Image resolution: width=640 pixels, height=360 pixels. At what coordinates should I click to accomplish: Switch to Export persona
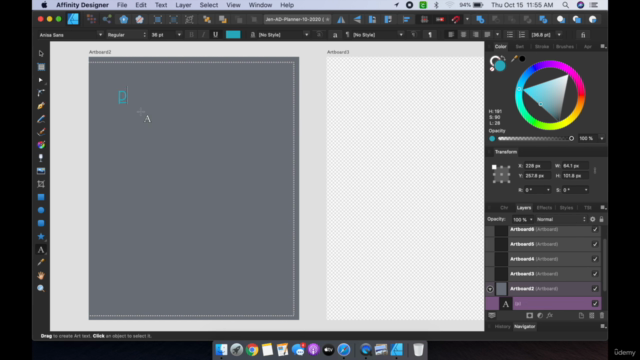coord(107,19)
